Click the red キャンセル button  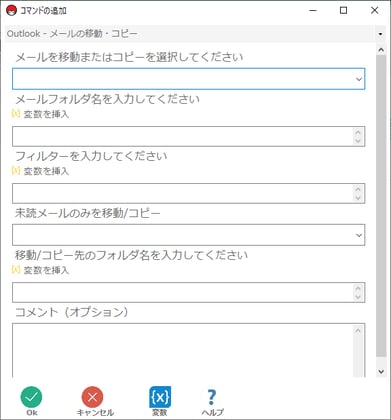[92, 397]
